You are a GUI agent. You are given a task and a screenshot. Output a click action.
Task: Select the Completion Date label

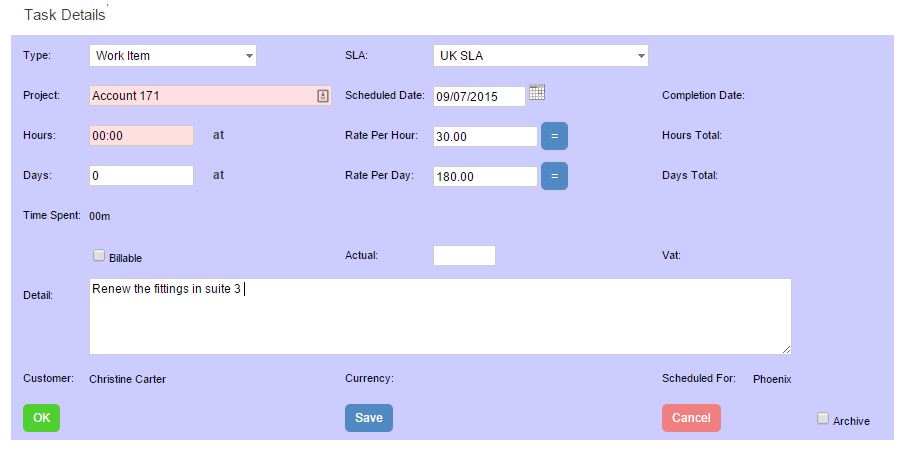pos(703,95)
